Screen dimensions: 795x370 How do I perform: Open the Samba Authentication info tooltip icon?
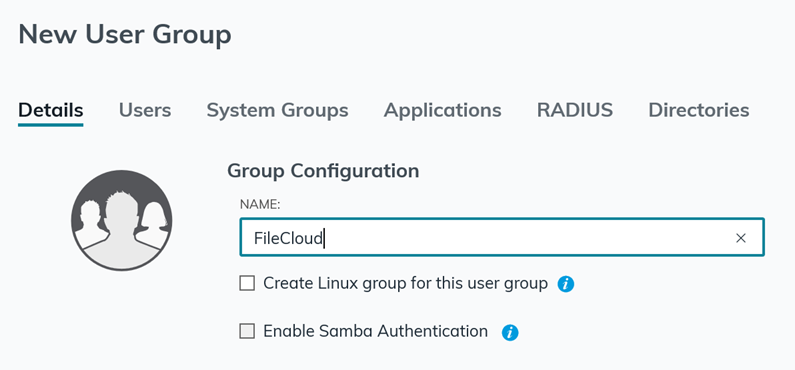pos(510,332)
